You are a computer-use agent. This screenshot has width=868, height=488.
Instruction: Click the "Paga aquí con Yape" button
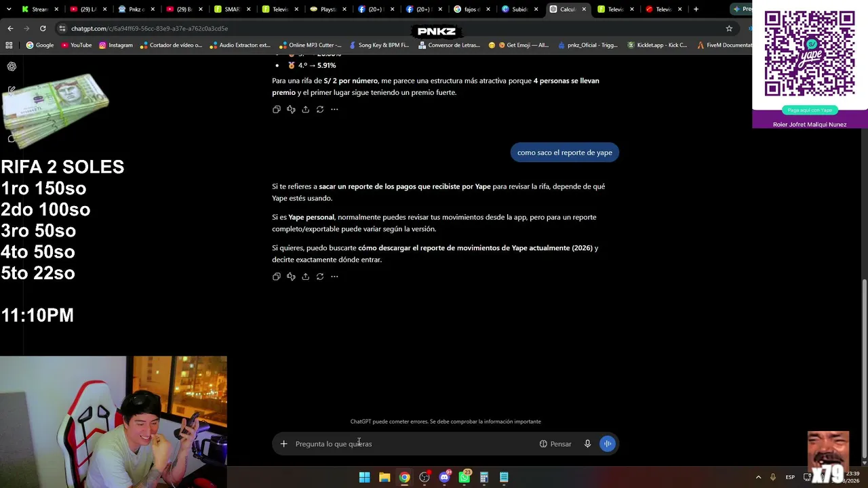click(810, 110)
